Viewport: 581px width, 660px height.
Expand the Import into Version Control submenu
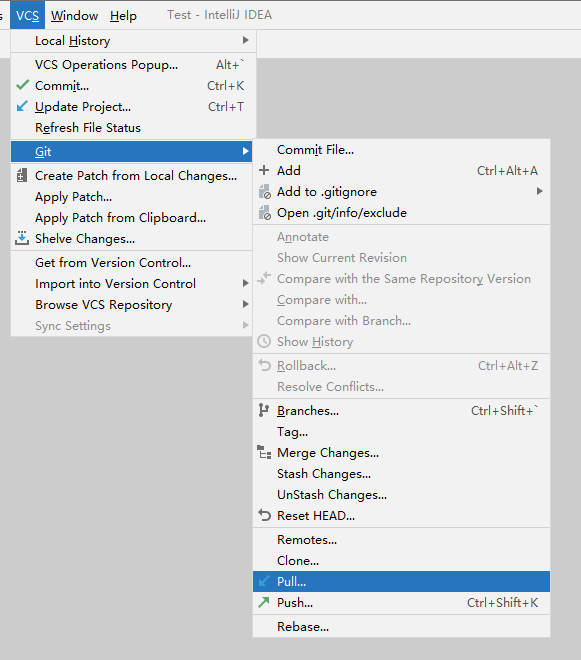tap(245, 283)
